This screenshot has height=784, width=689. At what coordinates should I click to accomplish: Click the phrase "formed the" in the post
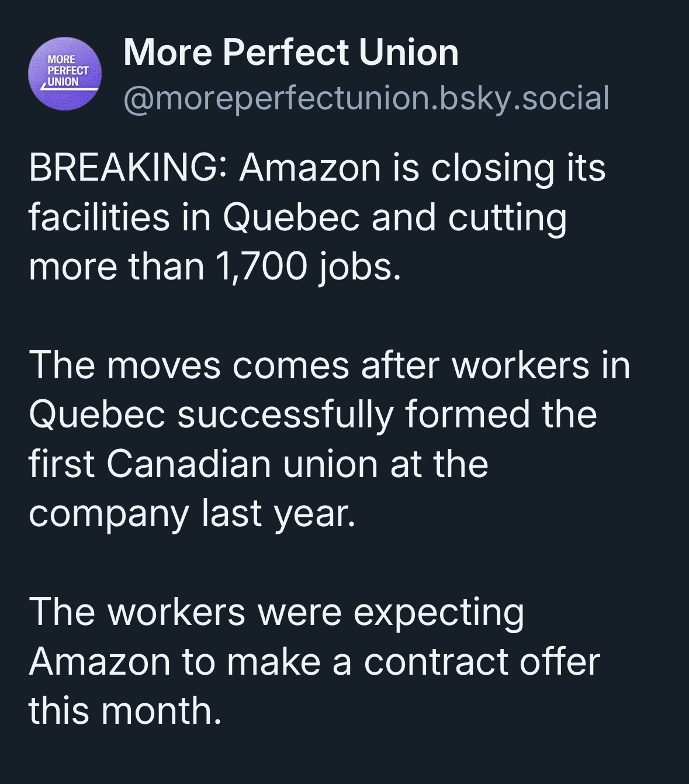[500, 415]
